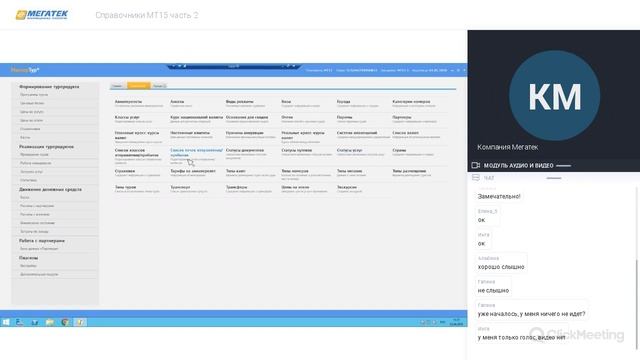Click the Движение денежных средств sidebar heading
Screen dimensions: 640x360
[50, 189]
